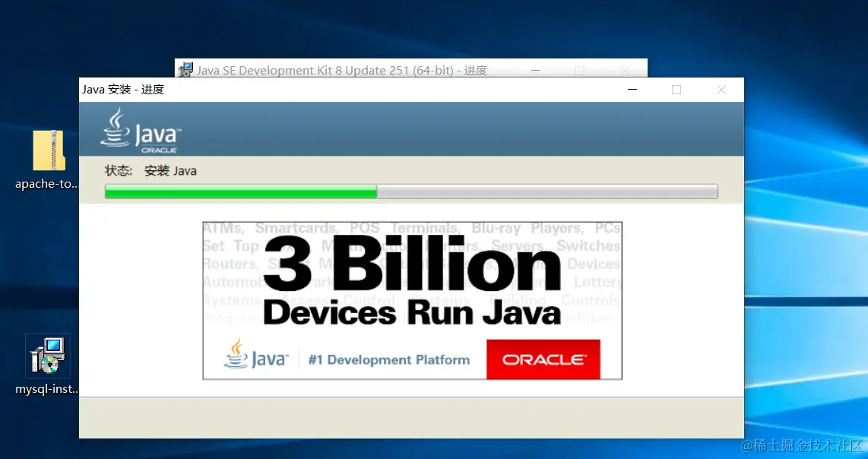The height and width of the screenshot is (459, 868).
Task: Maximize the Java 安装 progress window
Action: [x=676, y=90]
